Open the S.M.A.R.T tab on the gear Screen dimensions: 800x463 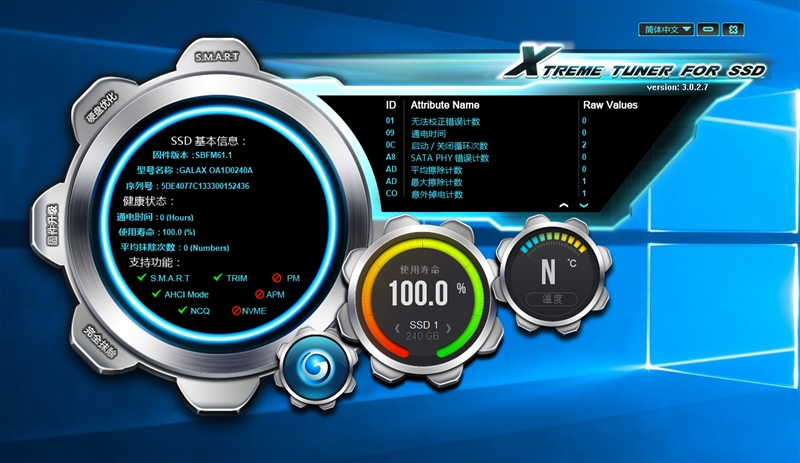216,57
